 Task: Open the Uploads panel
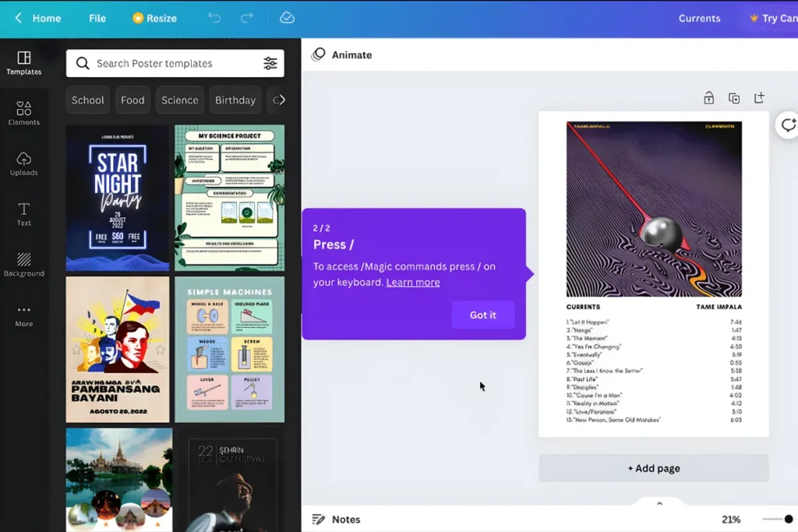click(24, 164)
